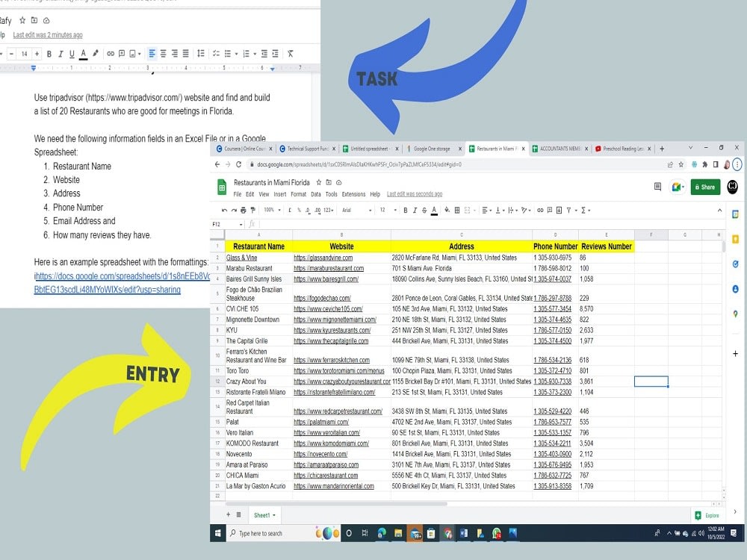Open the example spreadsheet link in the document

[122, 283]
